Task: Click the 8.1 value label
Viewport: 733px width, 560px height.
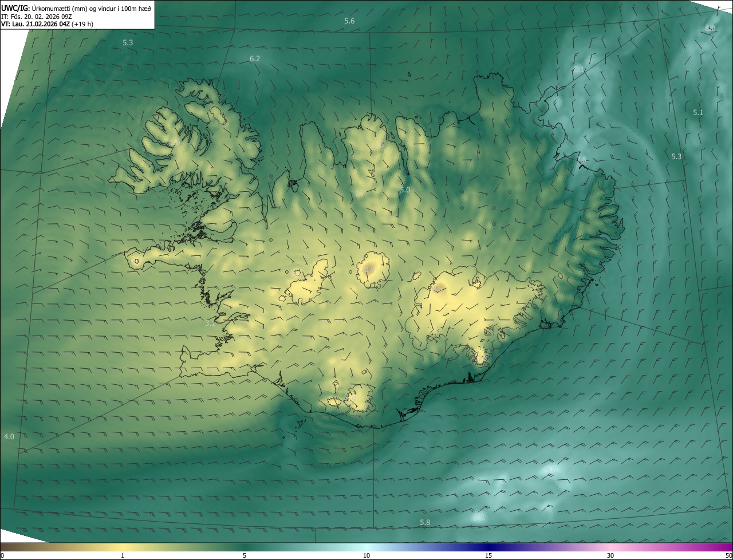Action: (x=579, y=69)
